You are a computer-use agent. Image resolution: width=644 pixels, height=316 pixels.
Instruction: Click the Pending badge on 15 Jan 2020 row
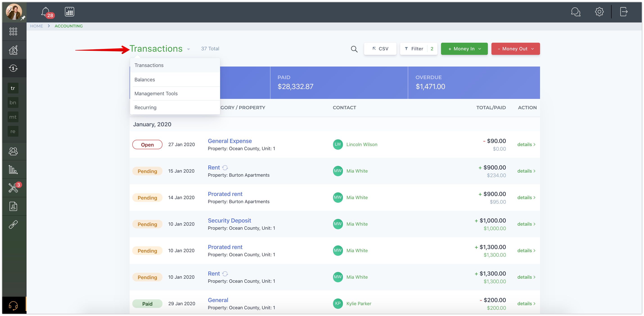coord(147,171)
